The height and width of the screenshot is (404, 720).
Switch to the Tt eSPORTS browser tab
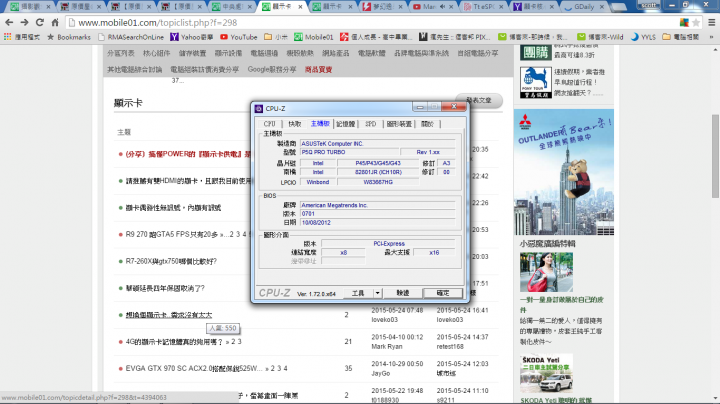point(483,7)
